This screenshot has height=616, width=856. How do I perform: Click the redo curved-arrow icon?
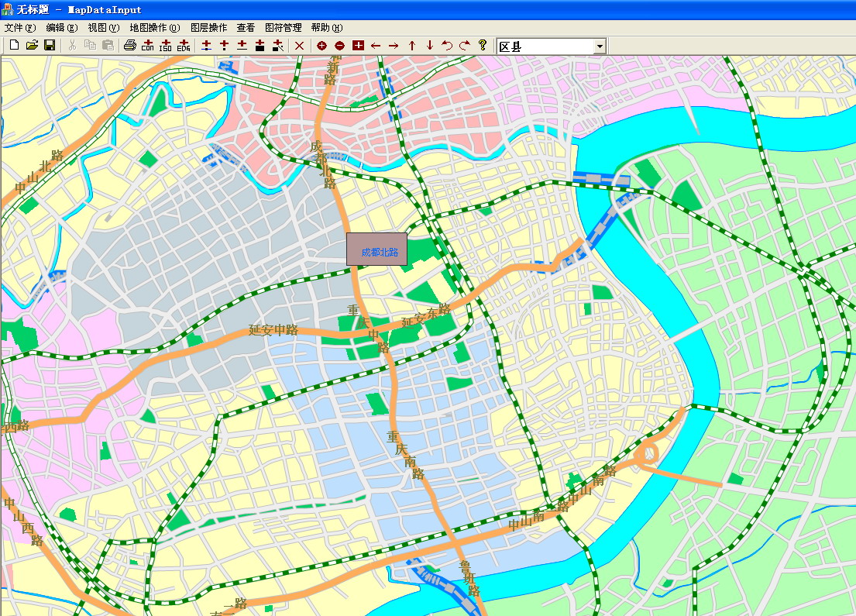(x=465, y=45)
